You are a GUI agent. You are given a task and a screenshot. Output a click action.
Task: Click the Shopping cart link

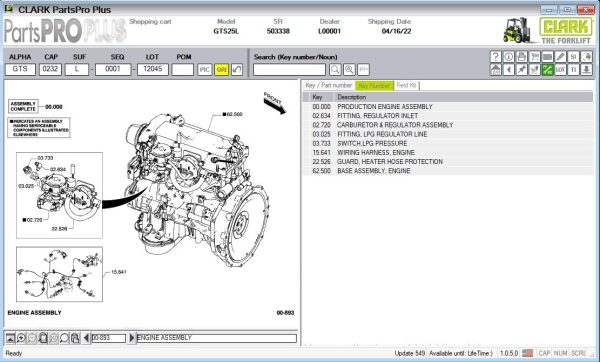pos(150,21)
